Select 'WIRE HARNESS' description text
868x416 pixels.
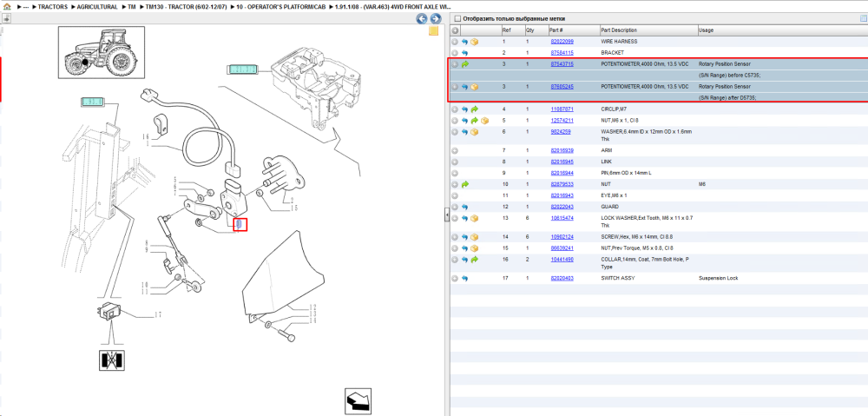coord(619,42)
